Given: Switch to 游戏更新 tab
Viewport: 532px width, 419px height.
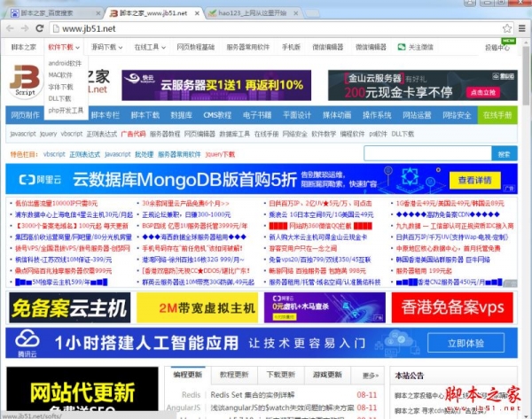Looking at the screenshot, I should (x=327, y=375).
